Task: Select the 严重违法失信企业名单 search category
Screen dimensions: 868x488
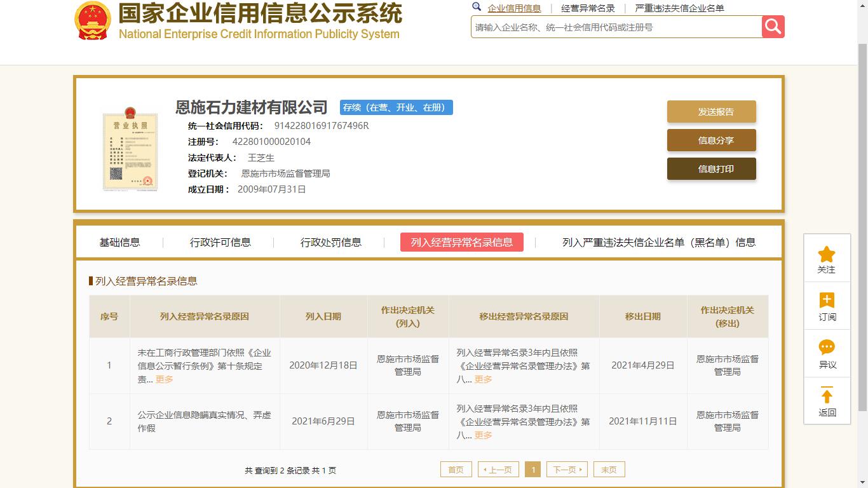Action: click(x=679, y=8)
